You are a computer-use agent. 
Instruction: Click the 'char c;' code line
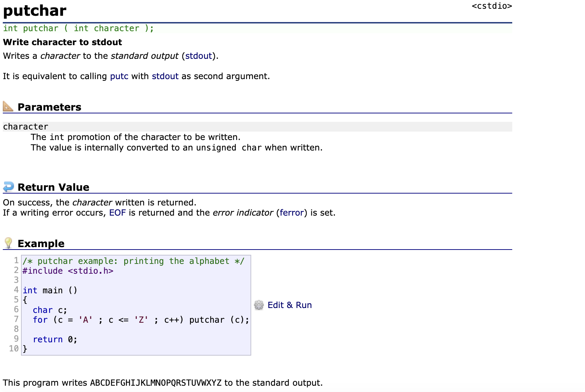coord(50,310)
